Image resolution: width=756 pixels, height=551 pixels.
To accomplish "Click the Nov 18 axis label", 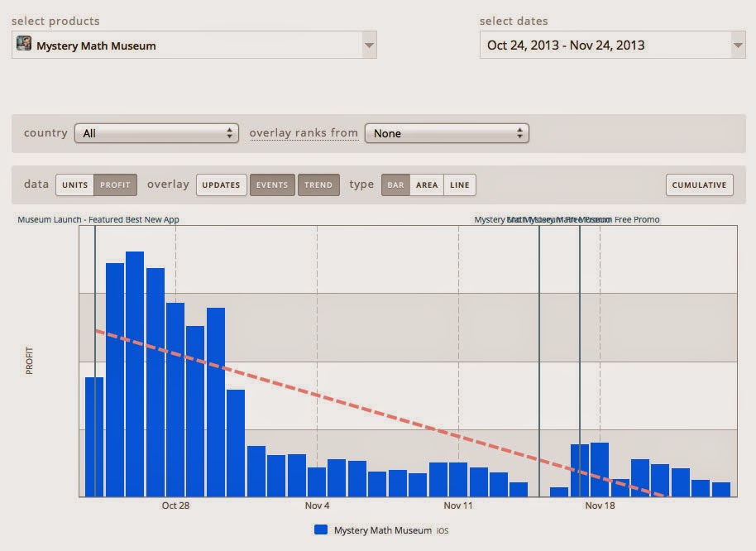I will (600, 505).
